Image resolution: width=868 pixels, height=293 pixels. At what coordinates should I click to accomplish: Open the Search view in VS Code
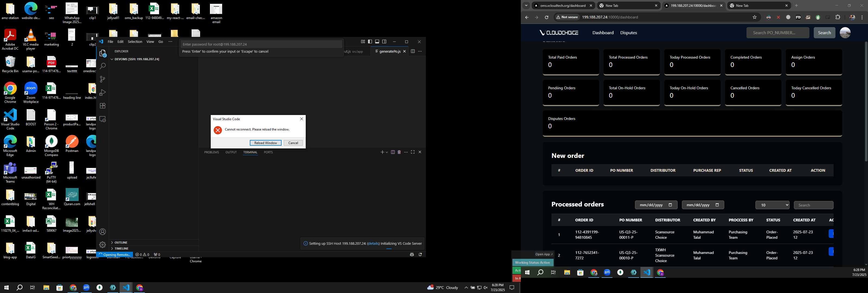coord(103,66)
